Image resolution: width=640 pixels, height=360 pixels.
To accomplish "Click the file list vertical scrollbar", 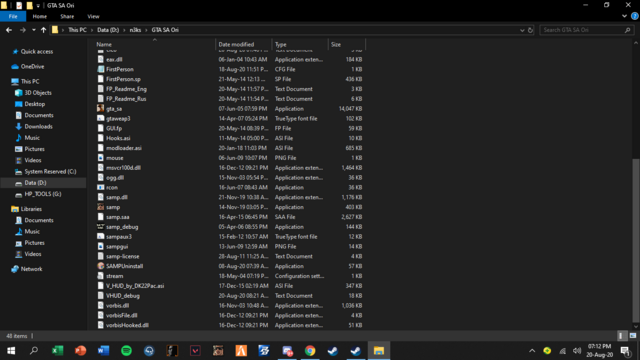I will click(636, 240).
